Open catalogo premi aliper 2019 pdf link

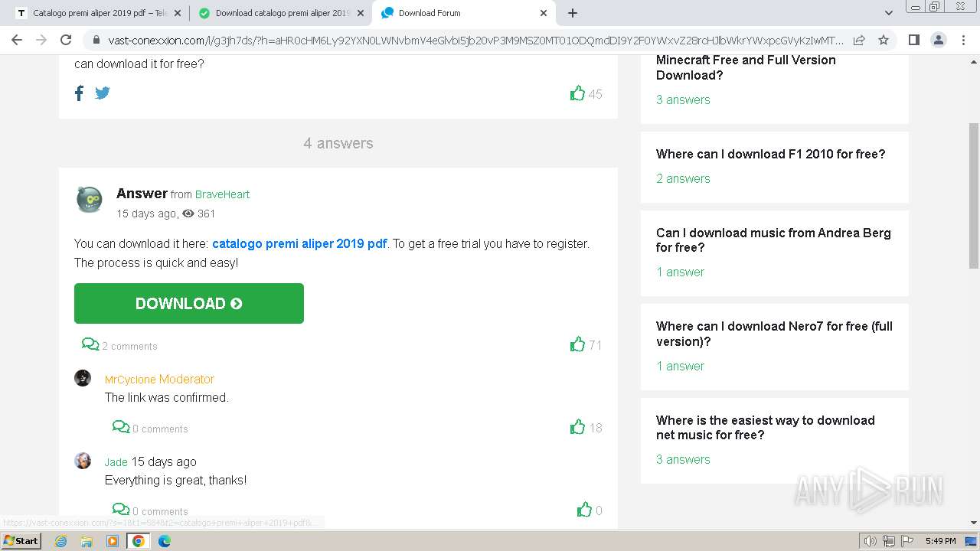coord(299,243)
